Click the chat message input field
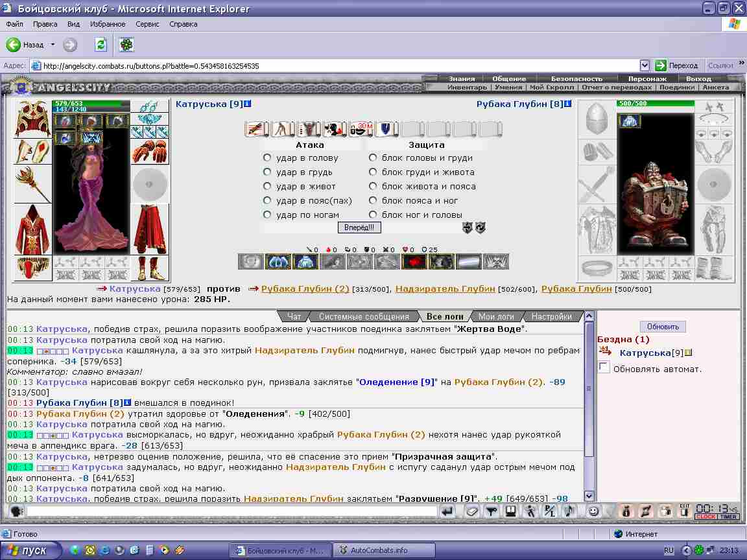Viewport: 747px width, 560px height. [x=231, y=511]
